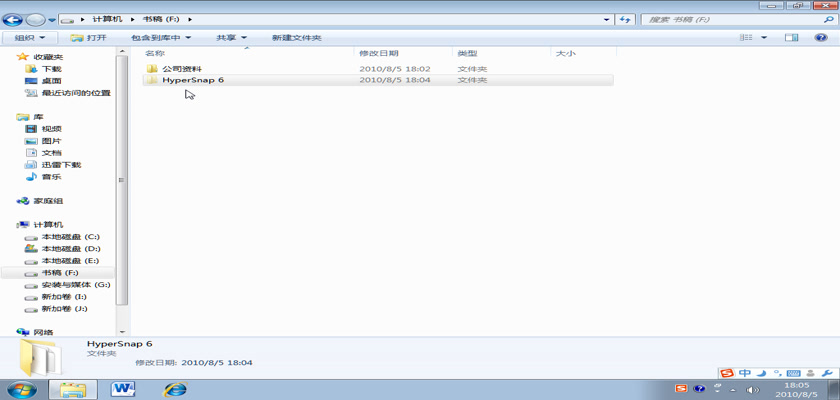The height and width of the screenshot is (400, 840).
Task: Click the refresh button beside address bar
Action: point(625,19)
